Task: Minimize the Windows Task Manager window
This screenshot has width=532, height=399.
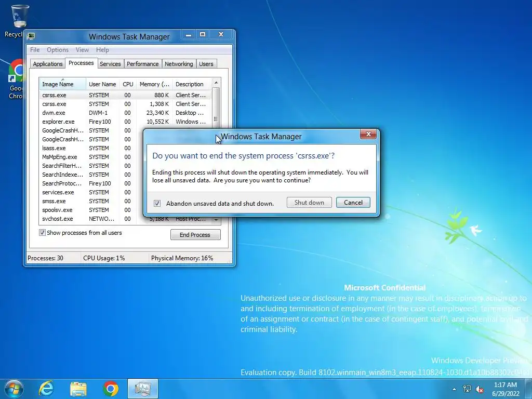Action: [x=189, y=35]
